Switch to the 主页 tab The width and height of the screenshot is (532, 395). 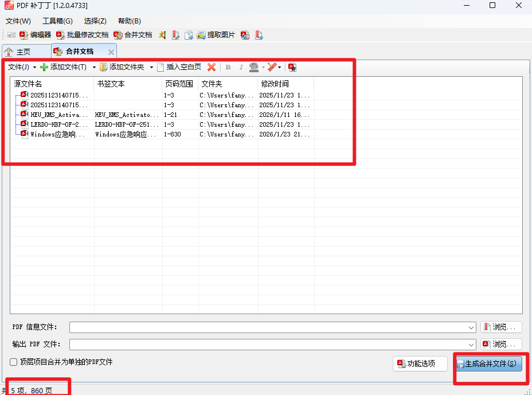click(x=26, y=52)
